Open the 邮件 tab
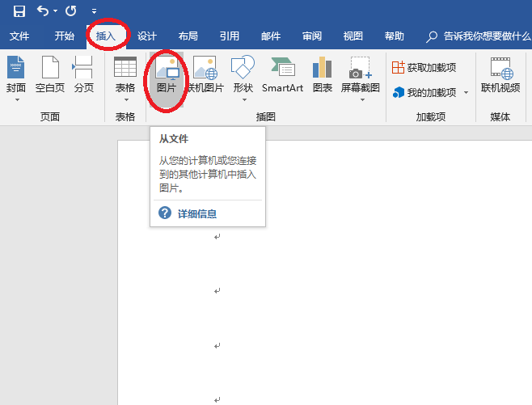Image resolution: width=532 pixels, height=405 pixels. pos(271,36)
